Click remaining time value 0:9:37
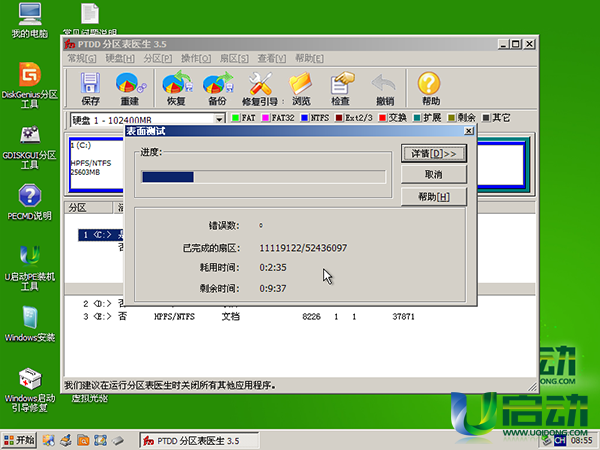The width and height of the screenshot is (600, 450). pos(273,288)
